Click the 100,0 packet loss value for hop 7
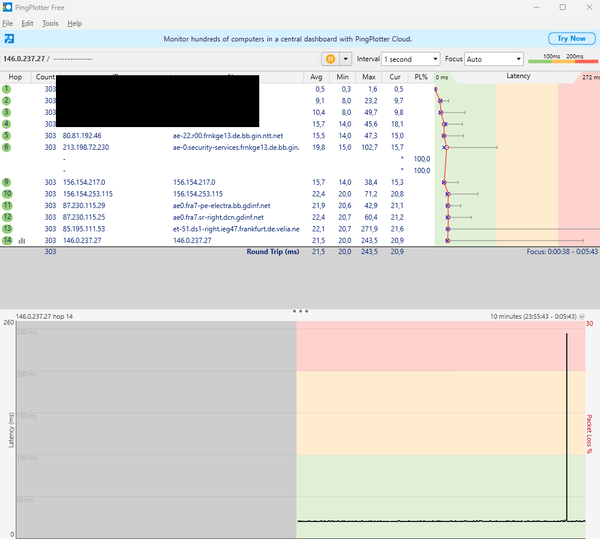Viewport: 600px width, 539px height. click(x=422, y=159)
